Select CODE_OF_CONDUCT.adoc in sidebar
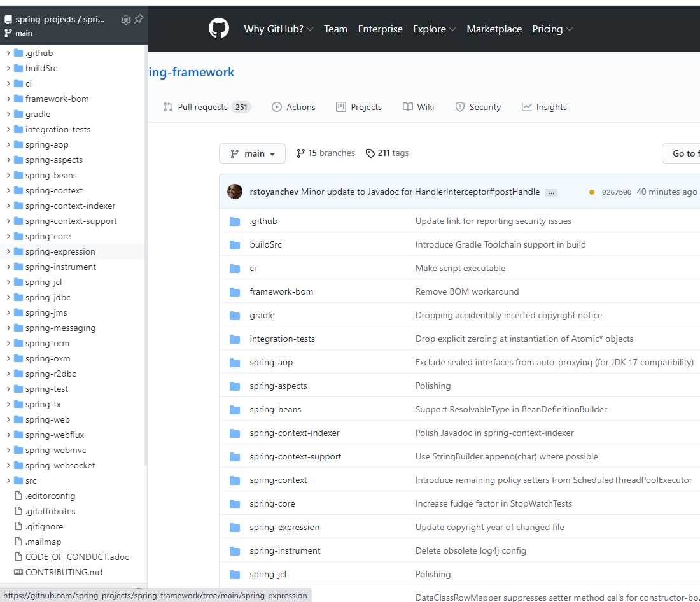Screen dimensions: 700x602 (x=77, y=557)
